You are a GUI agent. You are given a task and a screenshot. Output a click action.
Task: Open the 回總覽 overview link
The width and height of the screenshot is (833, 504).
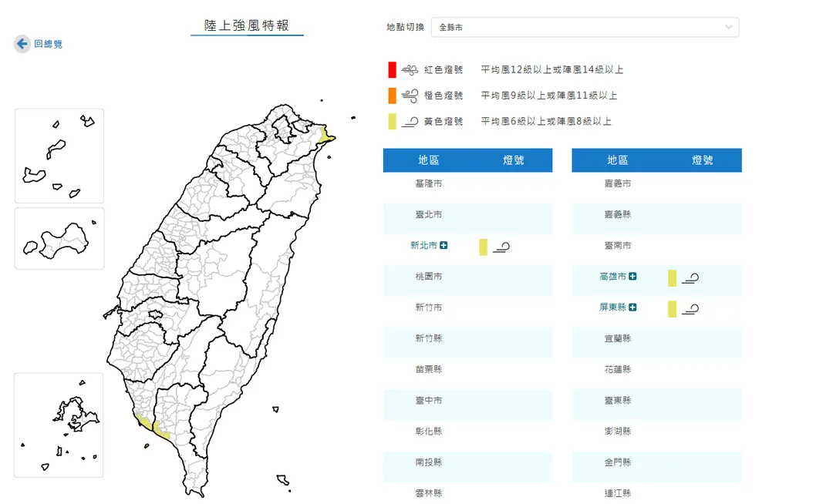[48, 44]
